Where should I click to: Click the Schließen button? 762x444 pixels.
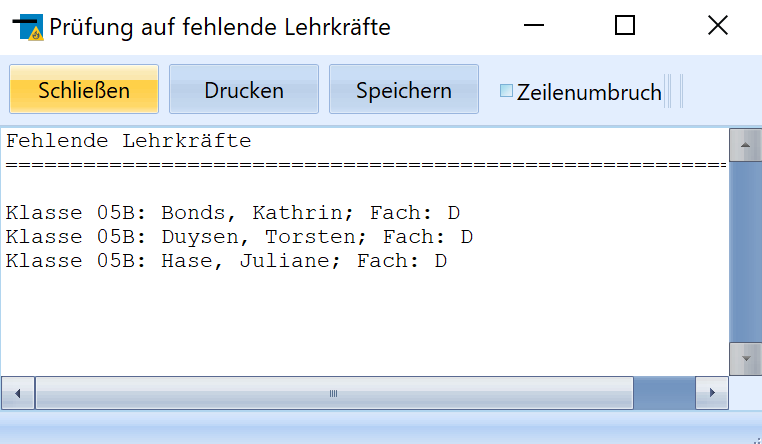[84, 89]
